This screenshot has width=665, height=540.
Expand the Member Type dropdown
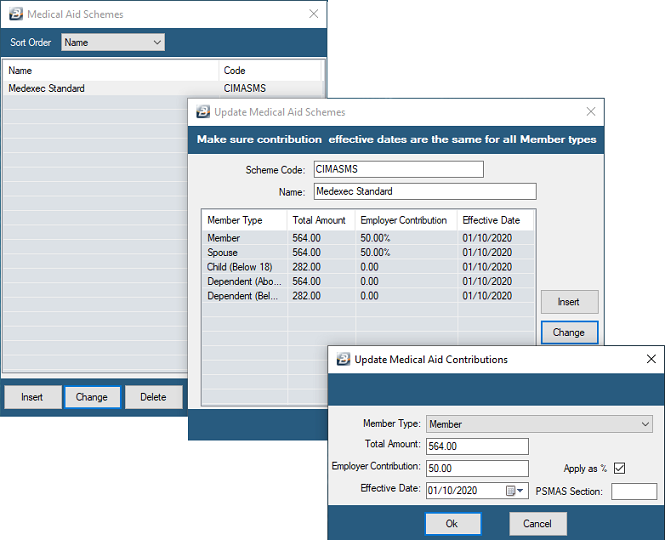click(x=539, y=424)
